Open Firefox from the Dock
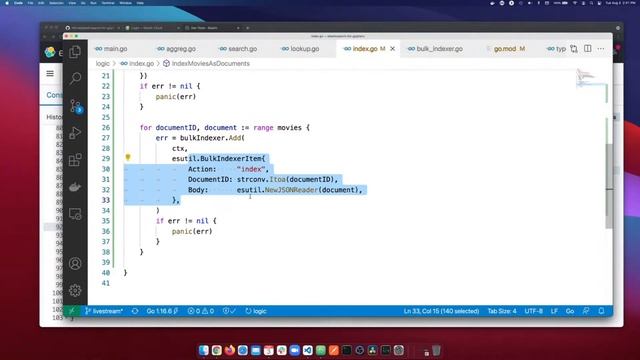The height and width of the screenshot is (360, 640). click(229, 350)
